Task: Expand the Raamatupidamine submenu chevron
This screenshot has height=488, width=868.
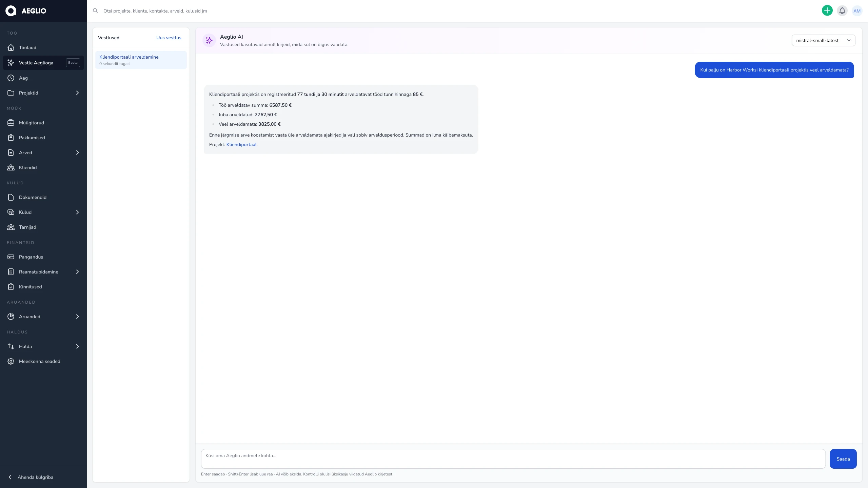Action: coord(77,272)
